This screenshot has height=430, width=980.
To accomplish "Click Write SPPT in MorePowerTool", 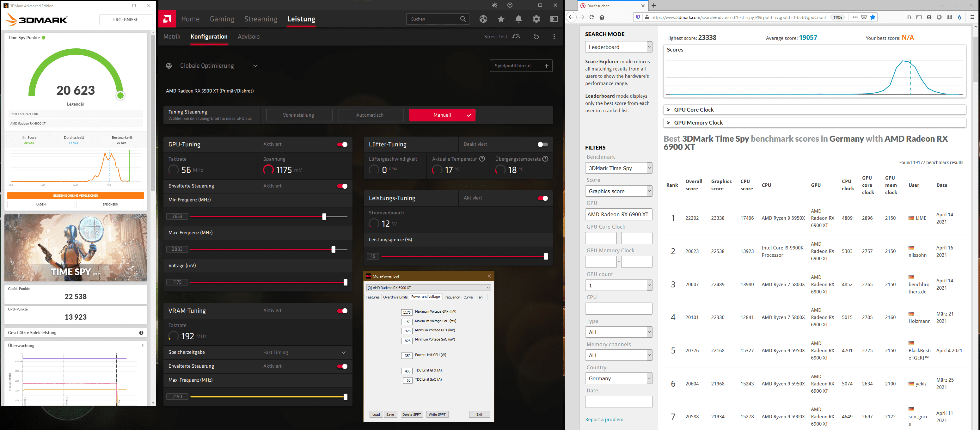I will pyautogui.click(x=437, y=415).
